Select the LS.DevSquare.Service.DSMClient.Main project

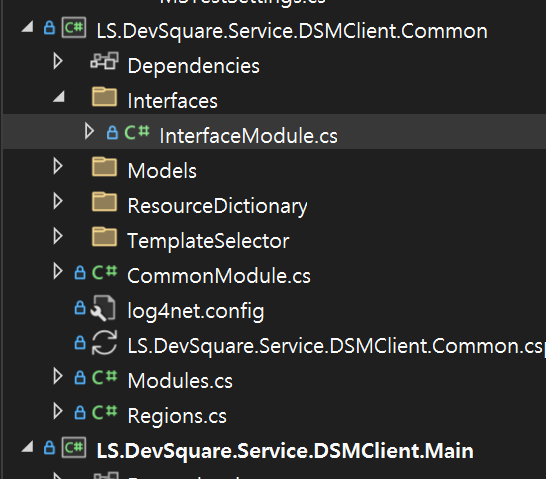pyautogui.click(x=285, y=451)
